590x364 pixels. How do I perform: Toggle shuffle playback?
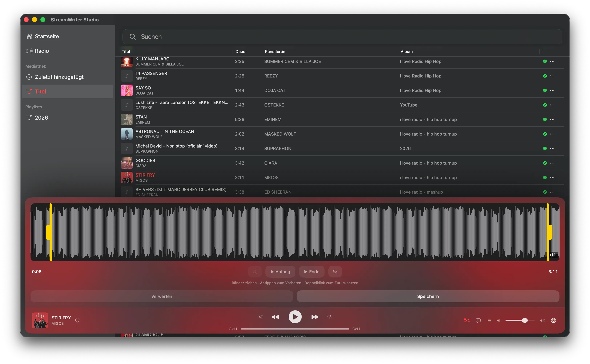(260, 317)
